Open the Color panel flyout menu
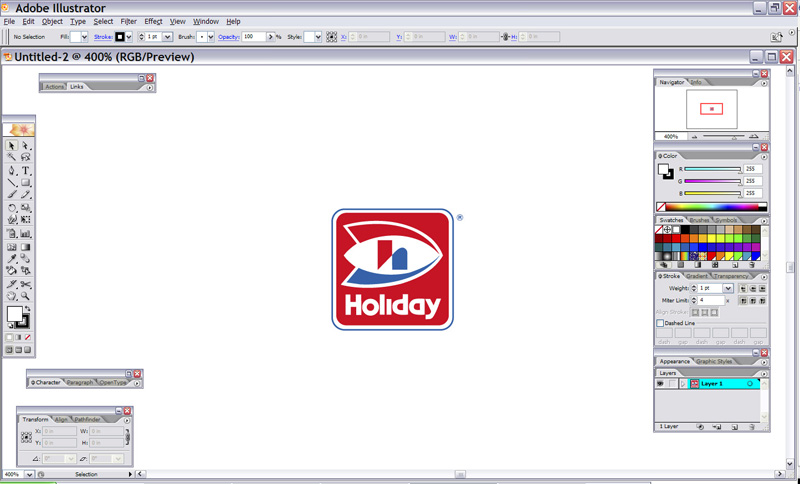 tap(764, 157)
